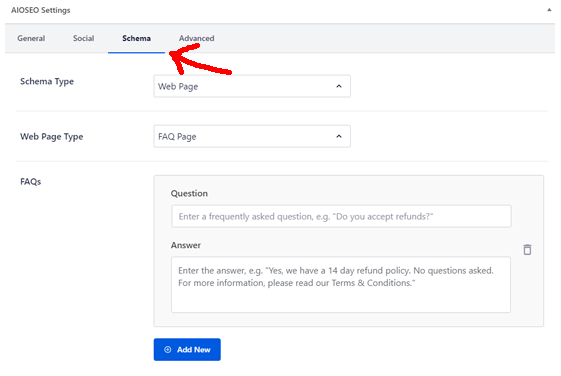Switch to the General tab
Image resolution: width=561 pixels, height=376 pixels.
(31, 38)
